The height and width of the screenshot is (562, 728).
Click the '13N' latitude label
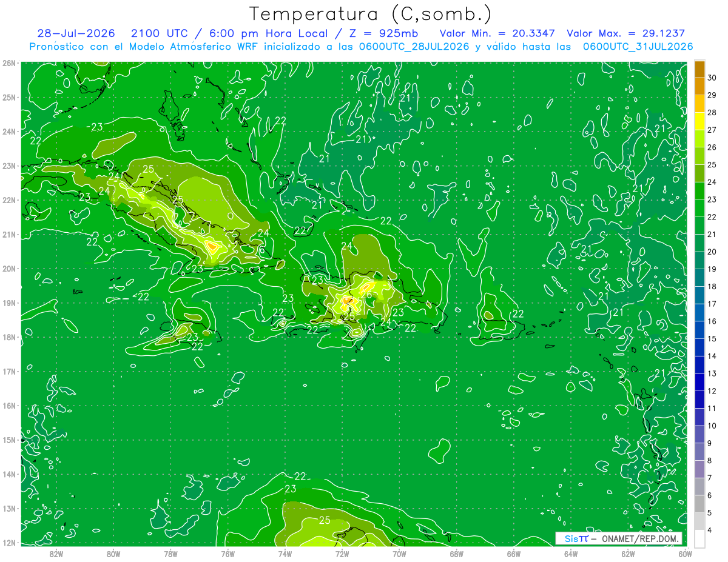point(9,509)
